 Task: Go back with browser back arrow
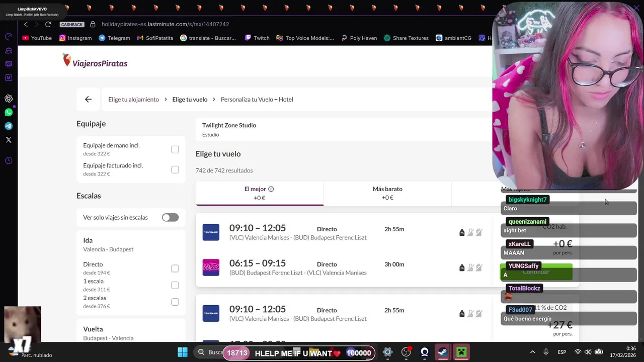[26, 24]
